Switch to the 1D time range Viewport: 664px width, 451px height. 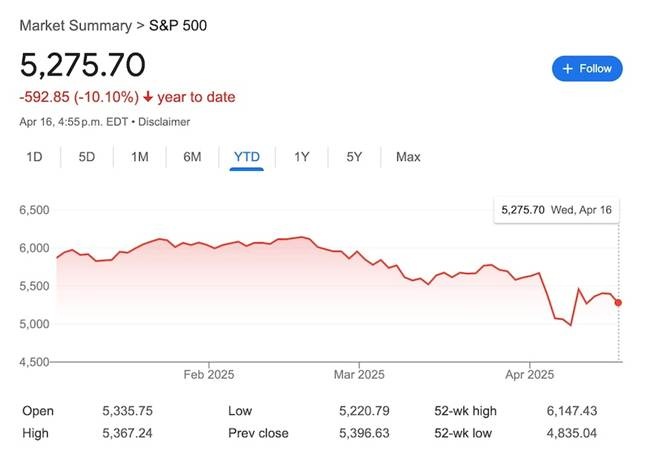click(x=34, y=156)
